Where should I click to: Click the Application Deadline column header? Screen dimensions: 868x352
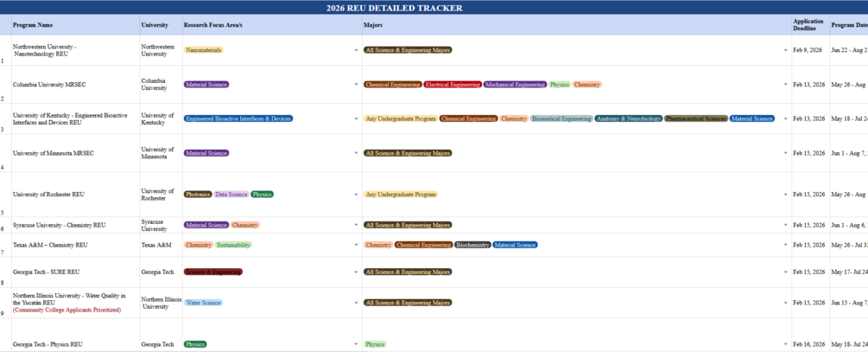(x=810, y=25)
